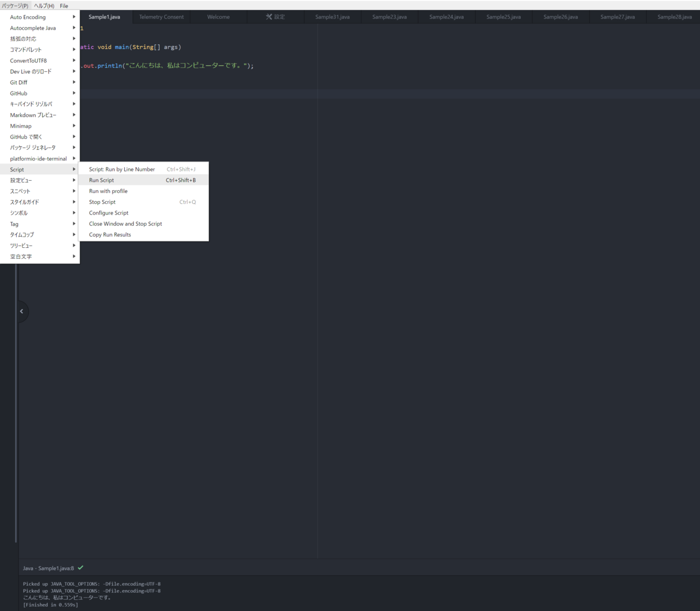Open キーバインド リゾルバ submenu
The width and height of the screenshot is (700, 611).
pos(40,104)
